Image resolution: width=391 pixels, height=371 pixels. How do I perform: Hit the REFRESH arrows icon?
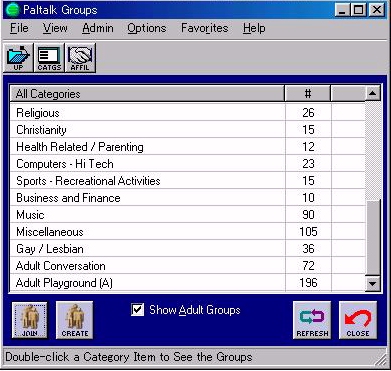312,320
